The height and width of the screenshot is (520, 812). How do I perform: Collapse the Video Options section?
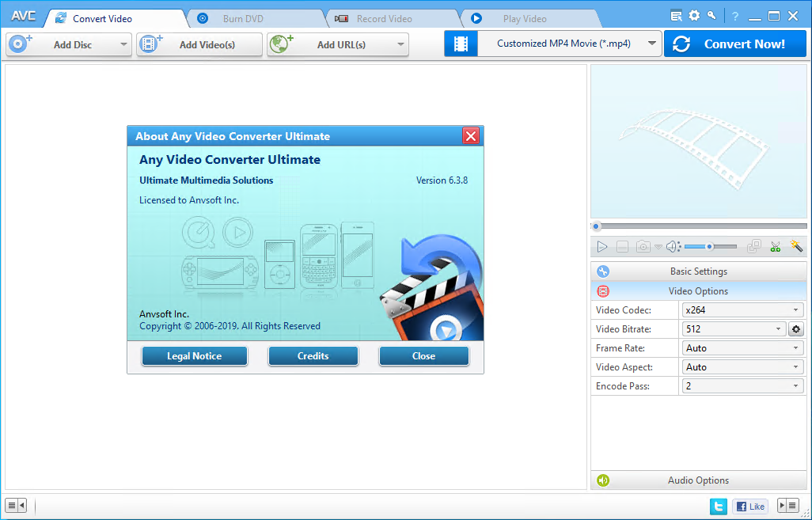pyautogui.click(x=699, y=291)
